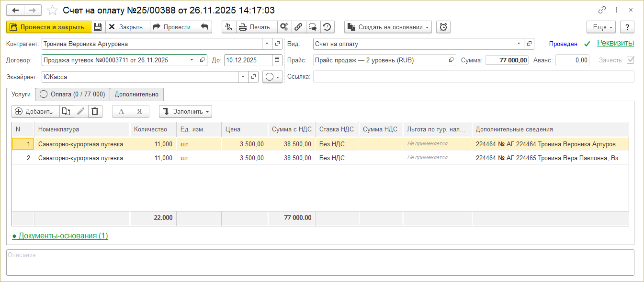Switch to the Услуги tab
The width and height of the screenshot is (644, 282).
pyautogui.click(x=21, y=94)
